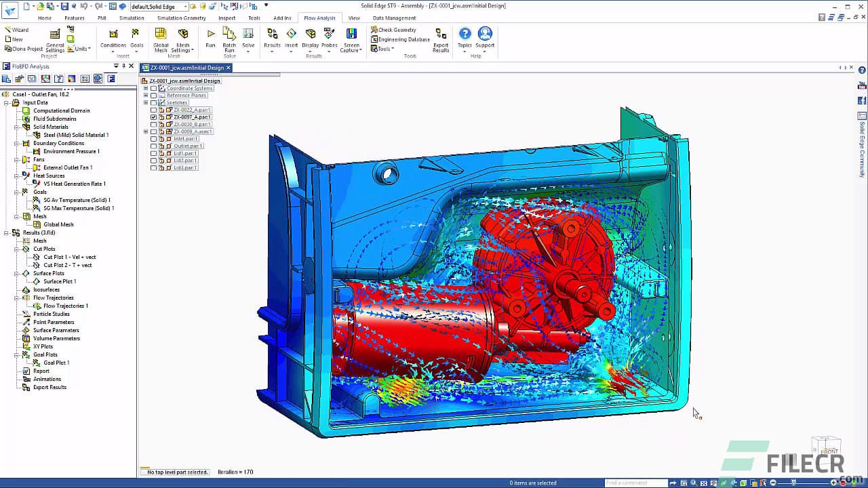868x488 pixels.
Task: Check the Inlet.par:1 checkbox
Action: coord(153,139)
